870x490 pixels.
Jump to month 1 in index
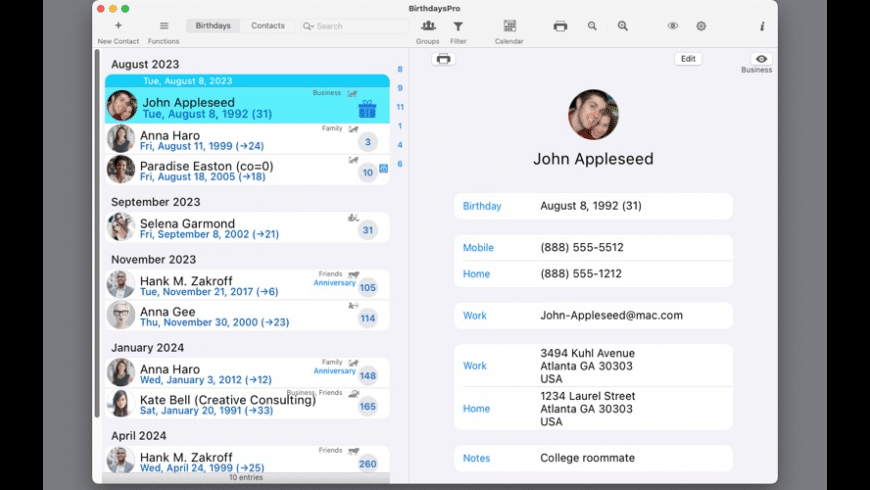click(x=399, y=126)
